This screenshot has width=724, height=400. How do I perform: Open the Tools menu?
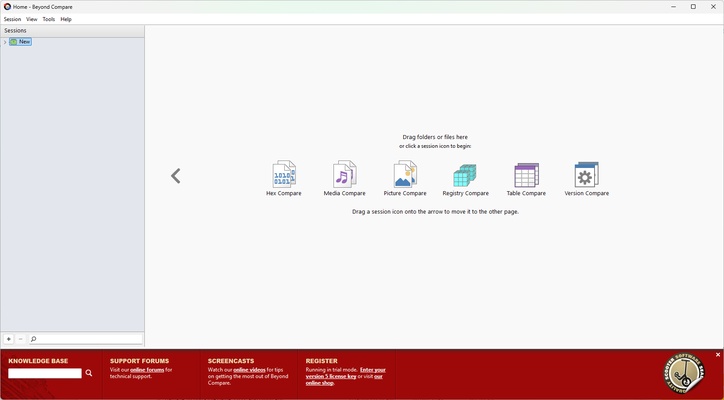(x=48, y=19)
